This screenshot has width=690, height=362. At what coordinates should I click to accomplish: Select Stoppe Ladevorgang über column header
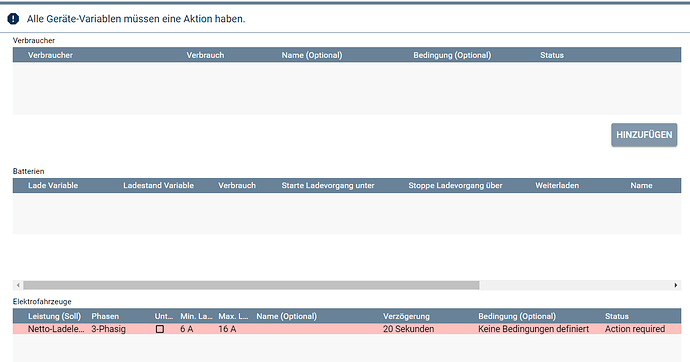coord(455,185)
